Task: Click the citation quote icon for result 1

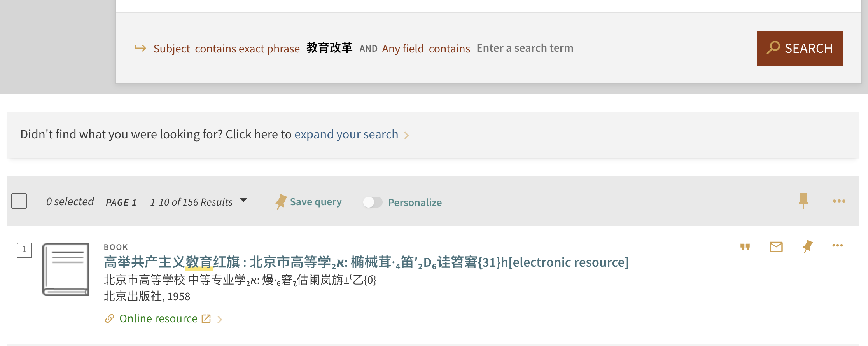Action: tap(745, 247)
